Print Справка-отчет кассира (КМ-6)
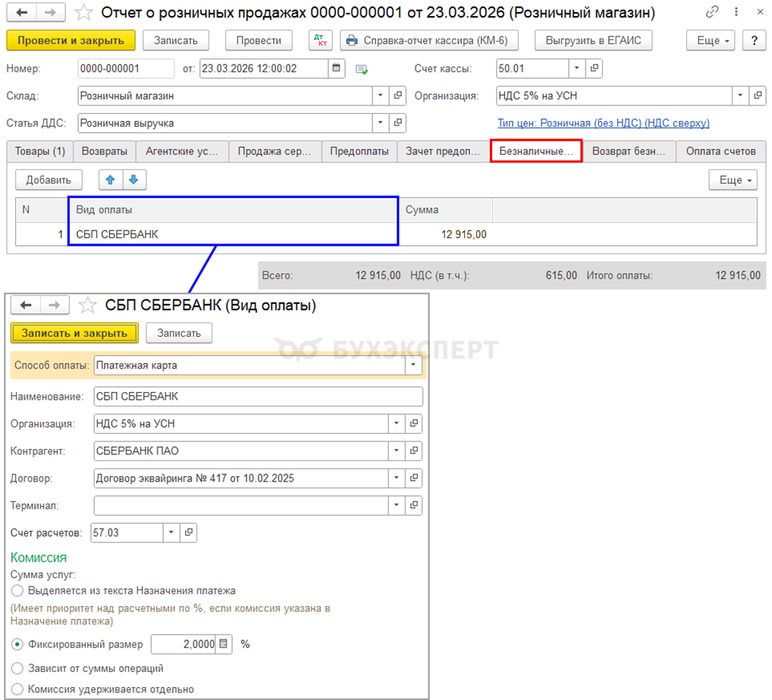 428,40
